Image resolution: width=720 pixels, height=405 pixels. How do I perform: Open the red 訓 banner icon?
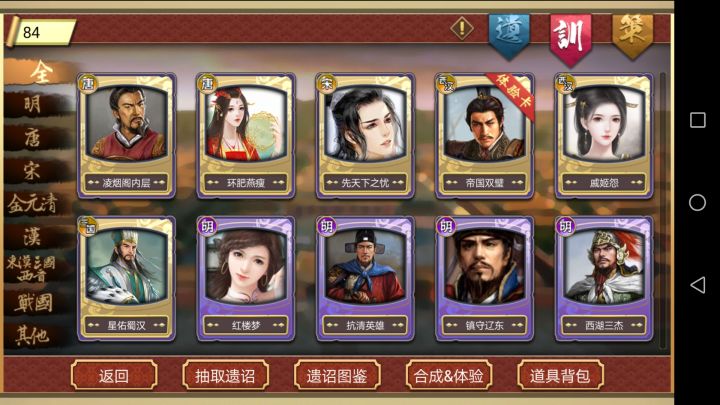[571, 39]
